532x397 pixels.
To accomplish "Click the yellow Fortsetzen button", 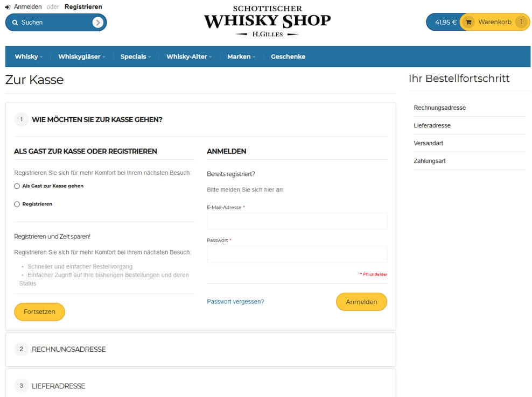I will (x=39, y=311).
